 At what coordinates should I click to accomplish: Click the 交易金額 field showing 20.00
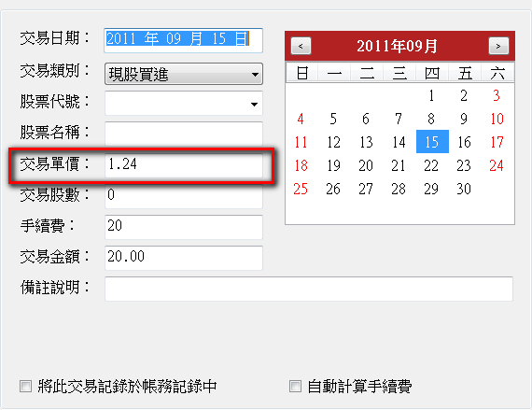click(184, 258)
